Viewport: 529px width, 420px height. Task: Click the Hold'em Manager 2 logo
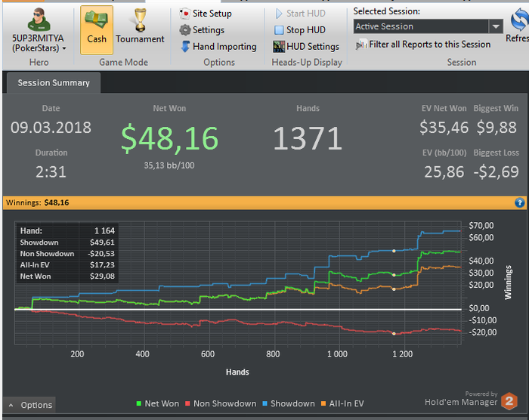pyautogui.click(x=509, y=401)
